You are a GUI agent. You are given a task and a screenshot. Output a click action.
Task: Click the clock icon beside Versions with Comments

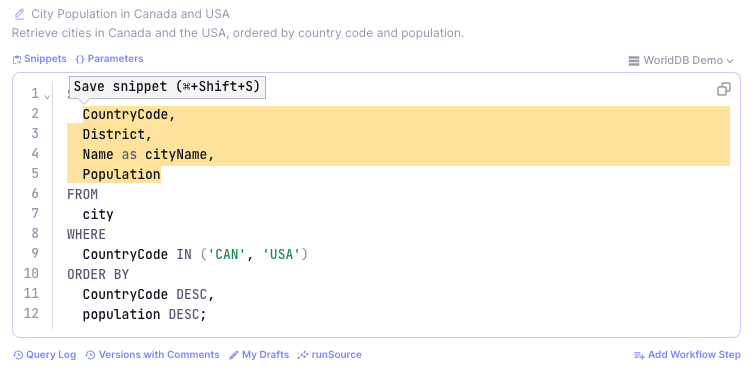[x=90, y=356]
